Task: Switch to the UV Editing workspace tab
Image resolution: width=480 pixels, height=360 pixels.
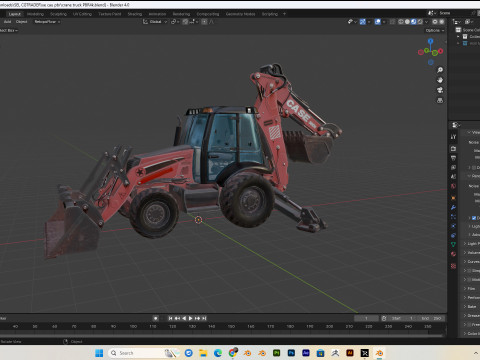Action: (x=82, y=14)
